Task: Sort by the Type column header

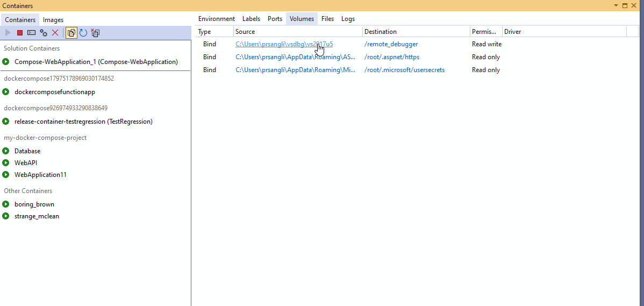Action: coord(214,32)
